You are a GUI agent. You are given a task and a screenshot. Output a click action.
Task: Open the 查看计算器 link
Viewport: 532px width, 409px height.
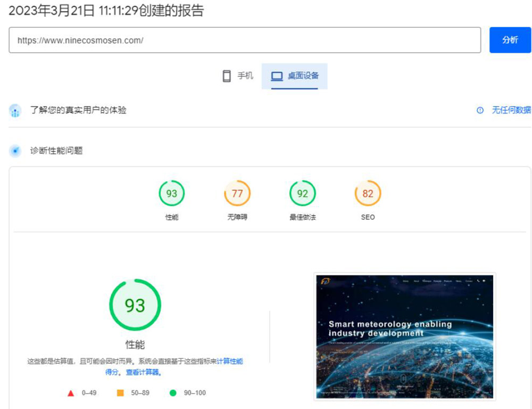[144, 372]
